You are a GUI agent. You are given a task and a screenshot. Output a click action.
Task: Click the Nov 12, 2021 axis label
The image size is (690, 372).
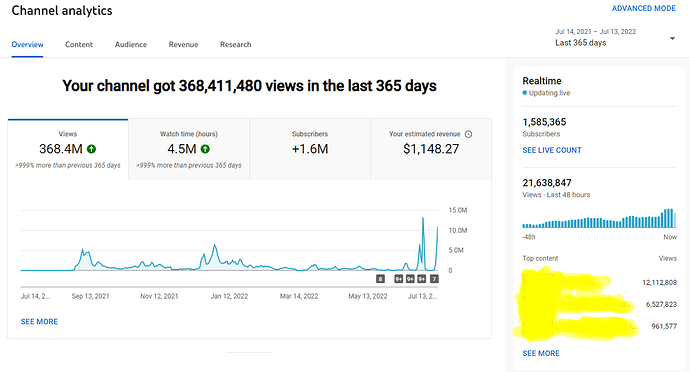159,296
